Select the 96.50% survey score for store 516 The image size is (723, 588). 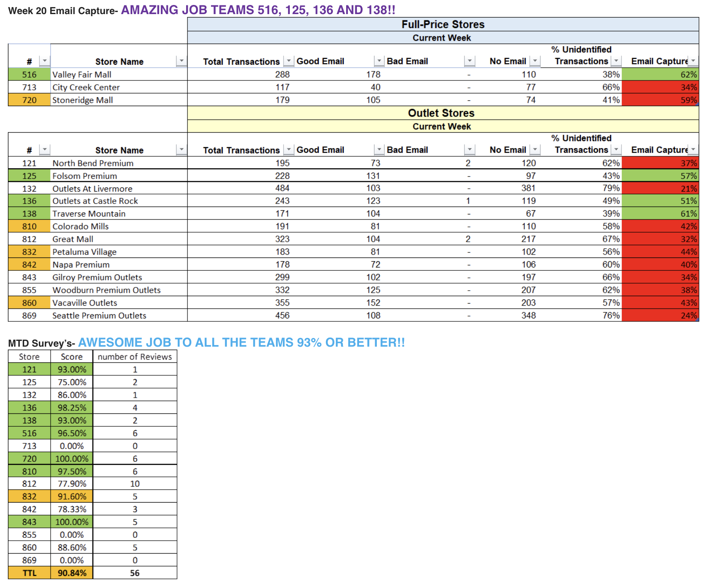point(72,433)
